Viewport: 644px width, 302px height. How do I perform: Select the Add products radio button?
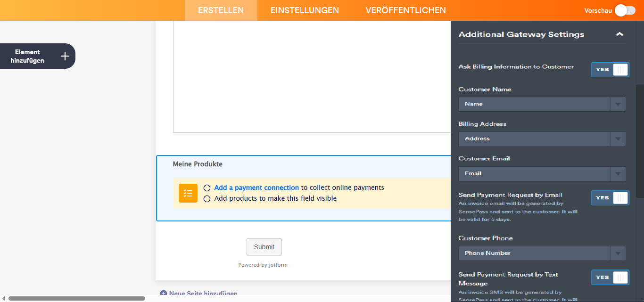click(x=207, y=198)
